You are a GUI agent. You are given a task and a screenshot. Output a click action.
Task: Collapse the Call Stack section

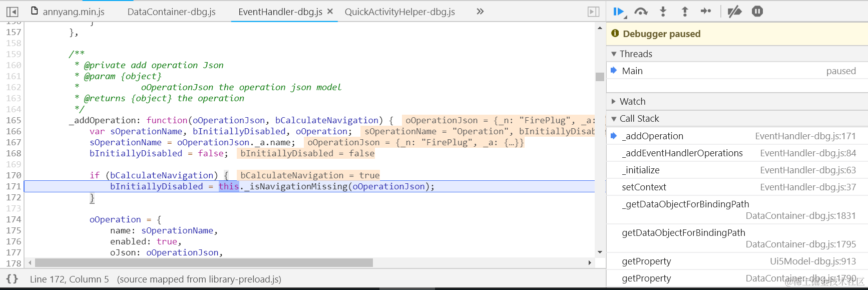pos(614,119)
